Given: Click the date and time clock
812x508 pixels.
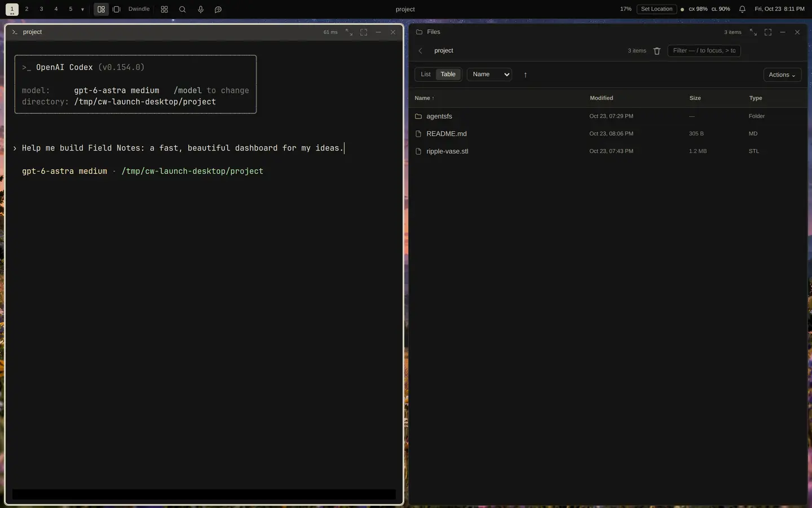Looking at the screenshot, I should [x=779, y=9].
